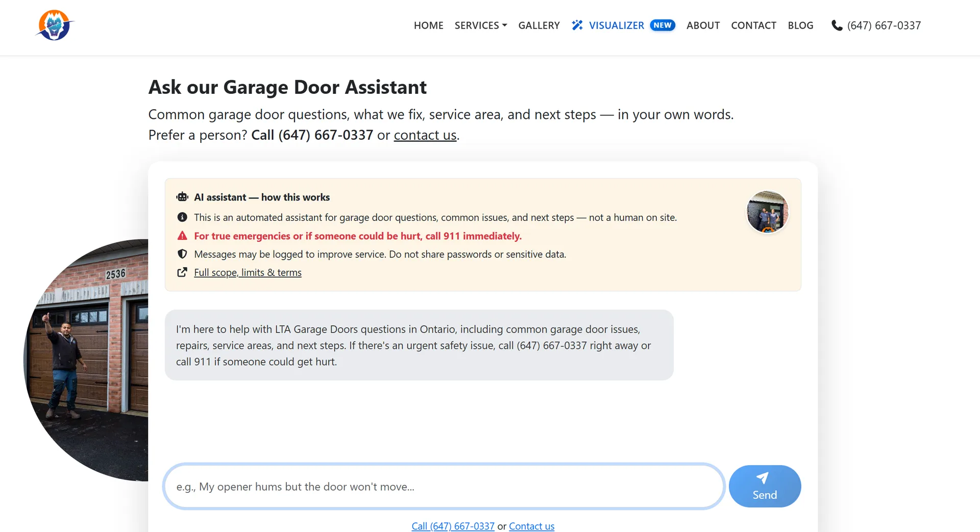Go to the Gallery page
Image resolution: width=980 pixels, height=532 pixels.
pyautogui.click(x=539, y=25)
